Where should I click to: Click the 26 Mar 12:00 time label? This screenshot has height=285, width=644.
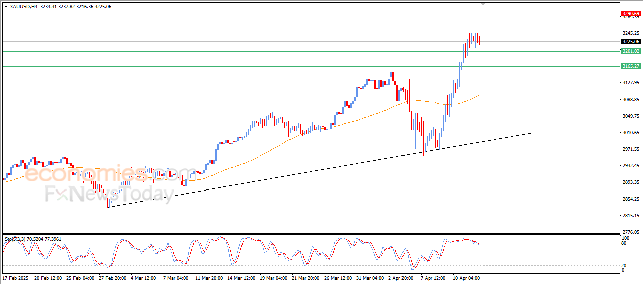click(x=338, y=278)
